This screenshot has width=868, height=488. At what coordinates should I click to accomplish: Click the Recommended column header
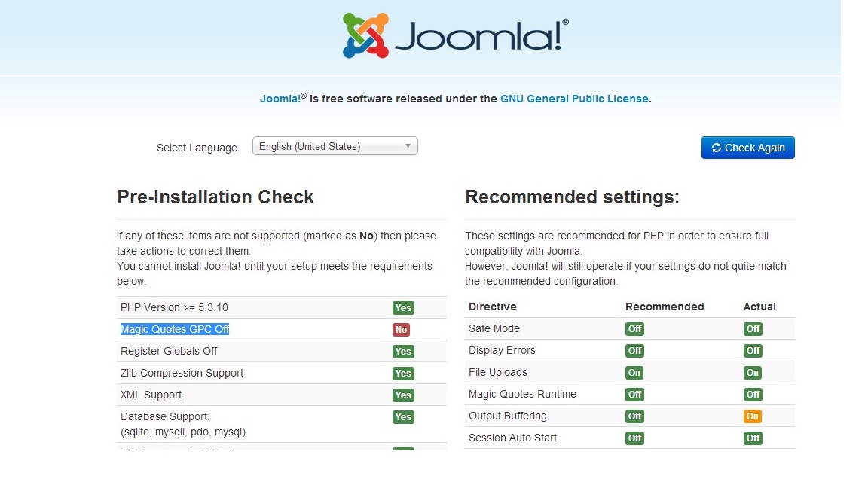point(665,307)
